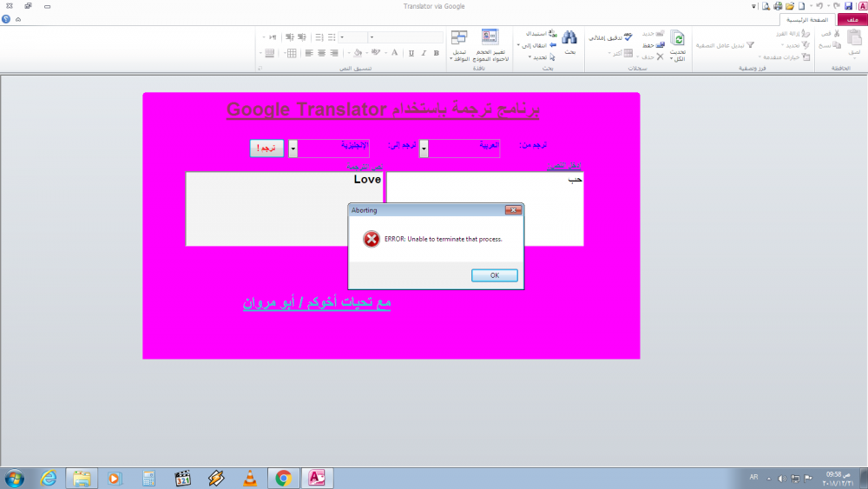The width and height of the screenshot is (868, 489).
Task: Toggle align text left
Action: (309, 53)
